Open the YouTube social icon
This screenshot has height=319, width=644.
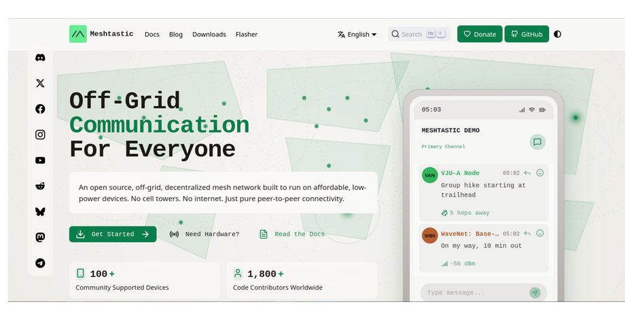pyautogui.click(x=40, y=161)
